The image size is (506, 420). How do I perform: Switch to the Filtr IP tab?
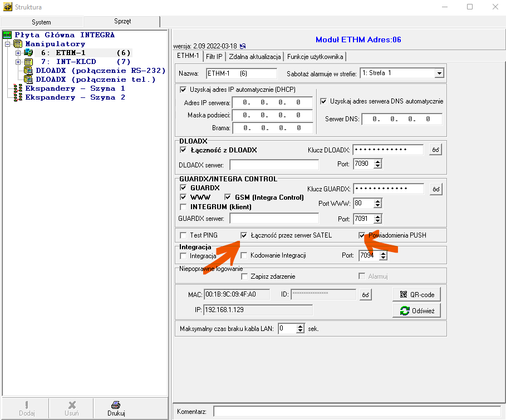point(214,56)
